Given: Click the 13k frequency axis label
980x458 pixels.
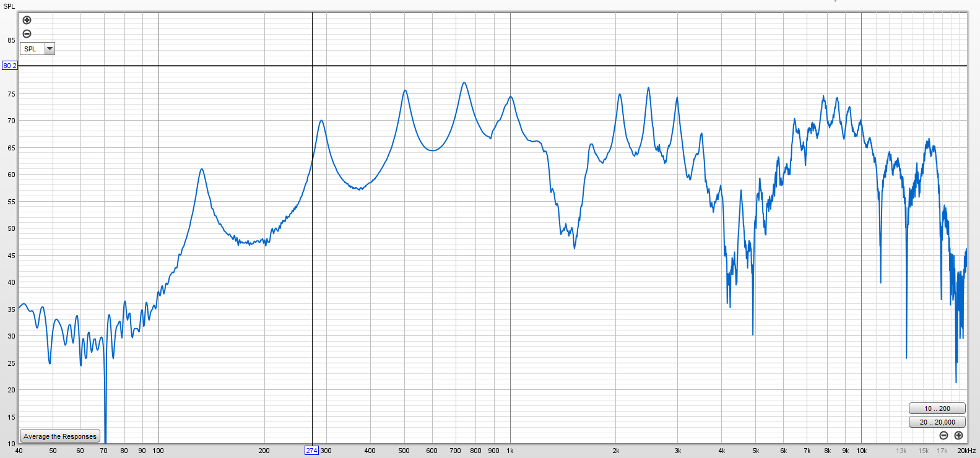Looking at the screenshot, I should (x=901, y=451).
